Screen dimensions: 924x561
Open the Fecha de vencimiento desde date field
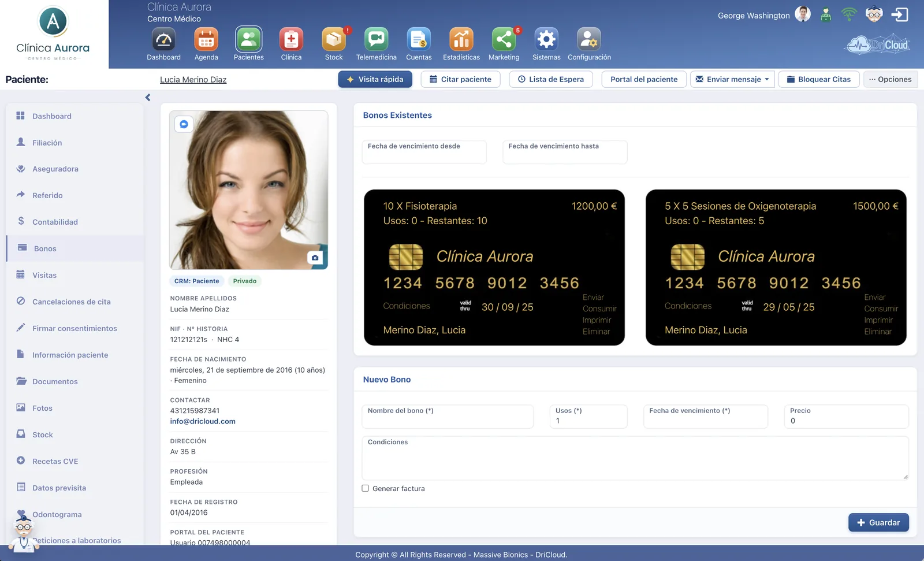(424, 152)
